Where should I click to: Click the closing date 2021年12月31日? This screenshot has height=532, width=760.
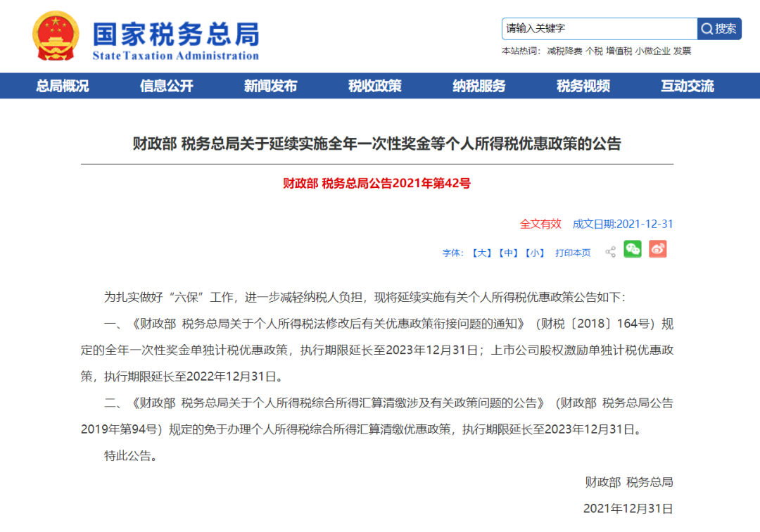(628, 508)
